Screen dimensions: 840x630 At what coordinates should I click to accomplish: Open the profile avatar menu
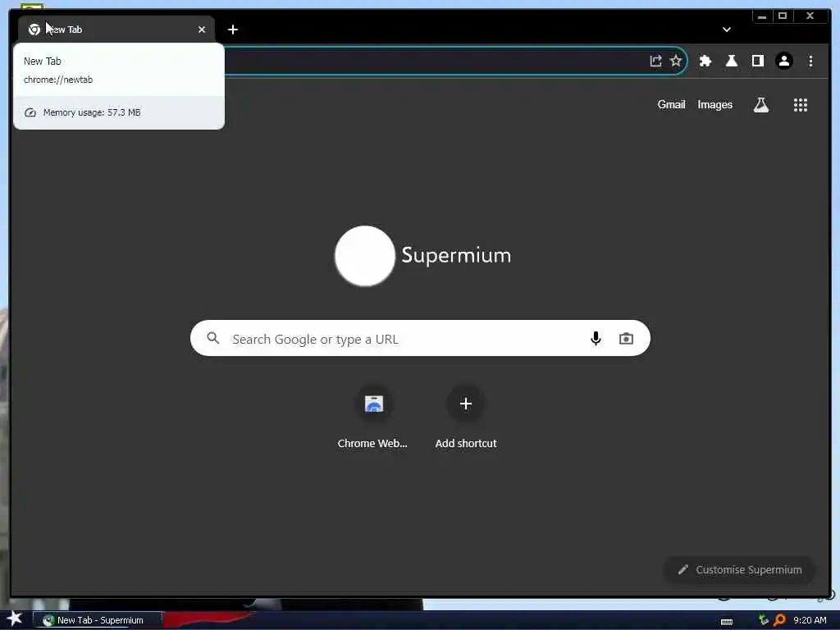[783, 61]
